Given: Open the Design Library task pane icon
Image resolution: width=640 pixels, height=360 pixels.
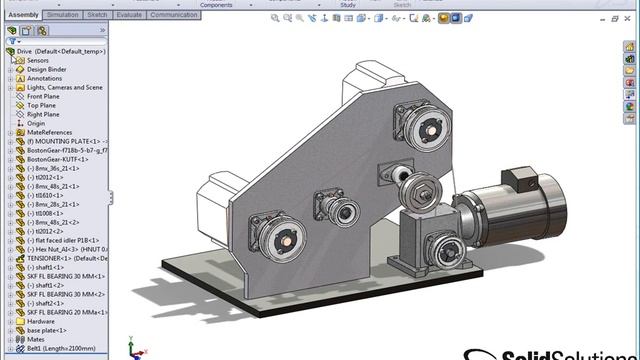Looking at the screenshot, I should pos(629,59).
